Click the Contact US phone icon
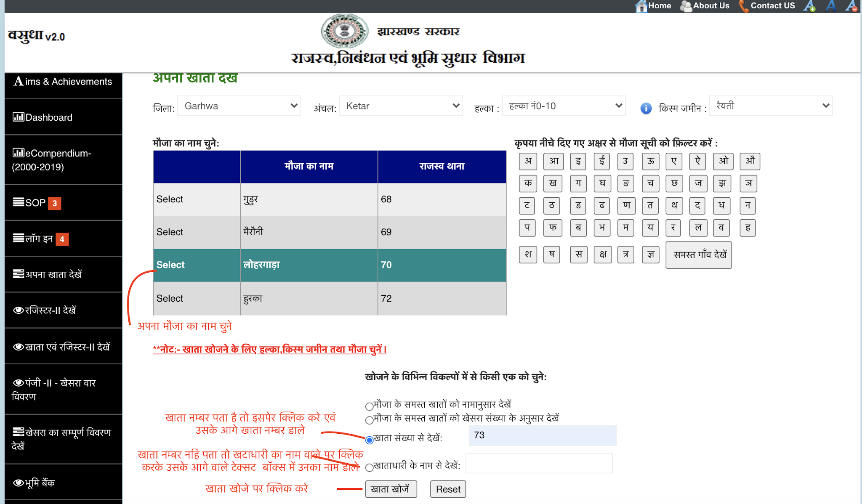Viewport: 862px width, 504px height. [x=744, y=6]
